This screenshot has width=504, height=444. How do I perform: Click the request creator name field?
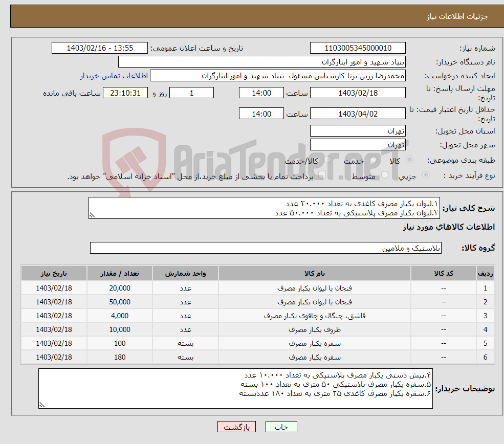point(278,76)
